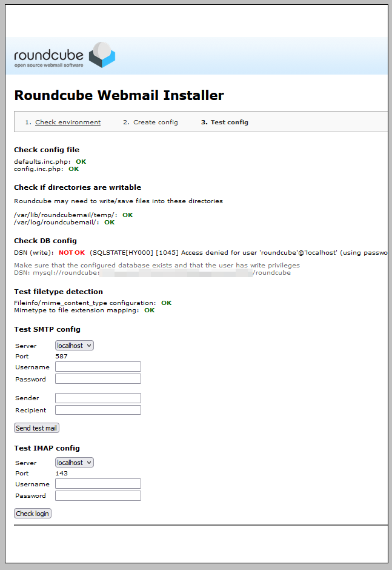The height and width of the screenshot is (570, 392).
Task: Click the 'DSN: mysql://roundcube:' text
Action: [57, 273]
